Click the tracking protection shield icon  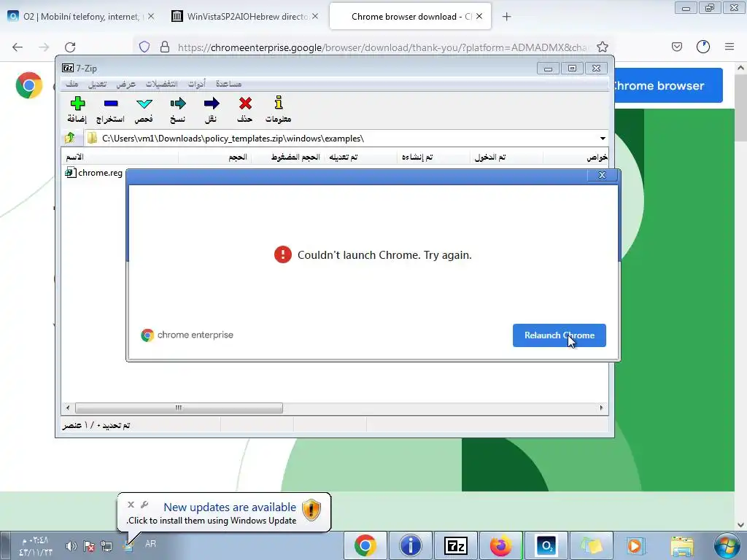(x=144, y=47)
